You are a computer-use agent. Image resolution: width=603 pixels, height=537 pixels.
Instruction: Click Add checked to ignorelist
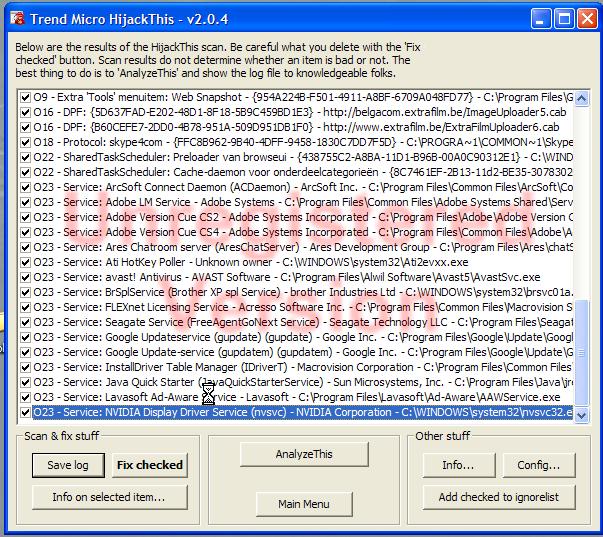pos(499,497)
